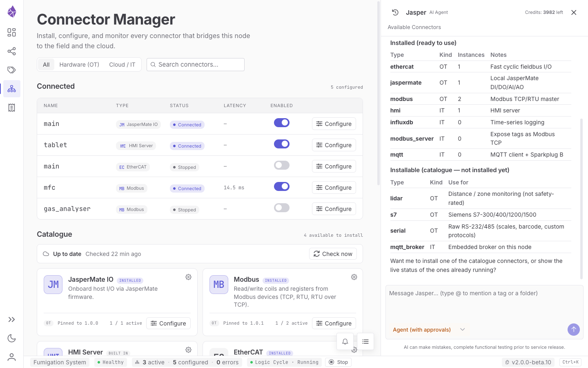Configure the gas_analyser connector
588x368 pixels.
coord(334,209)
